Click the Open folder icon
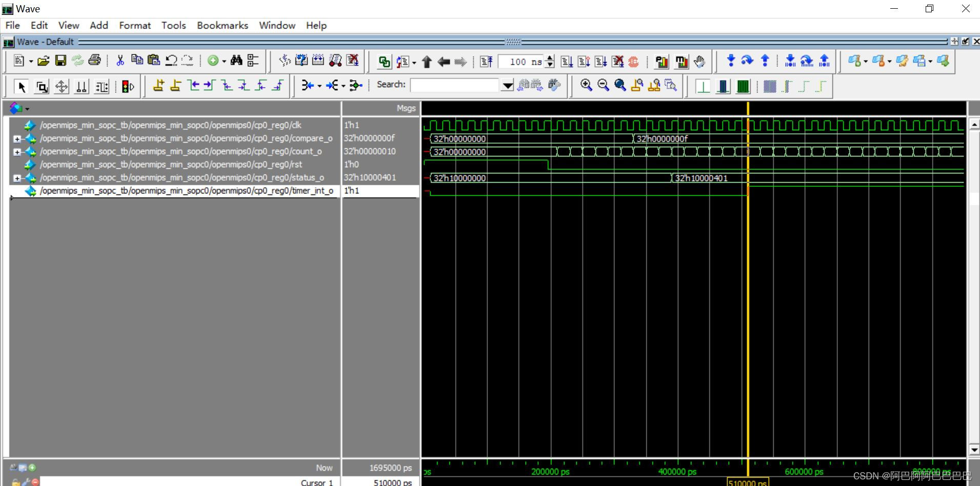This screenshot has width=980, height=486. pos(44,61)
